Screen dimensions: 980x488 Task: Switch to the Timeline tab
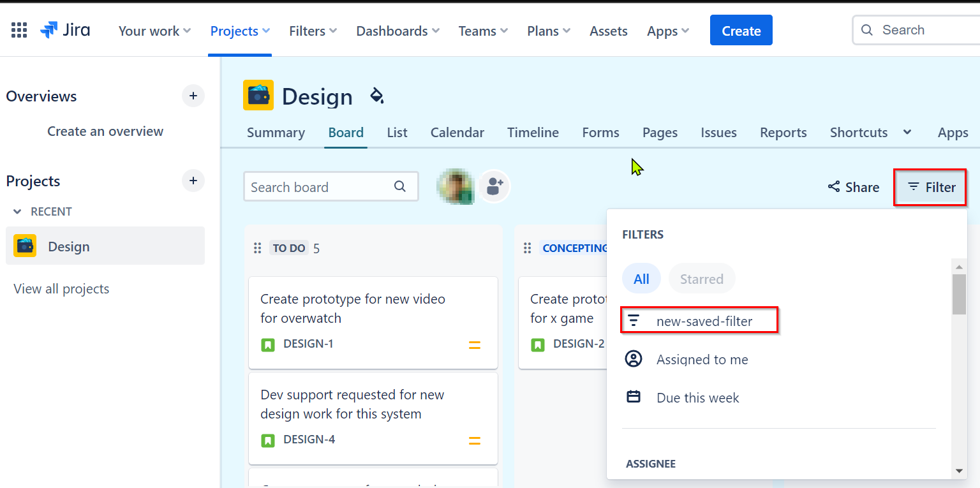click(533, 133)
